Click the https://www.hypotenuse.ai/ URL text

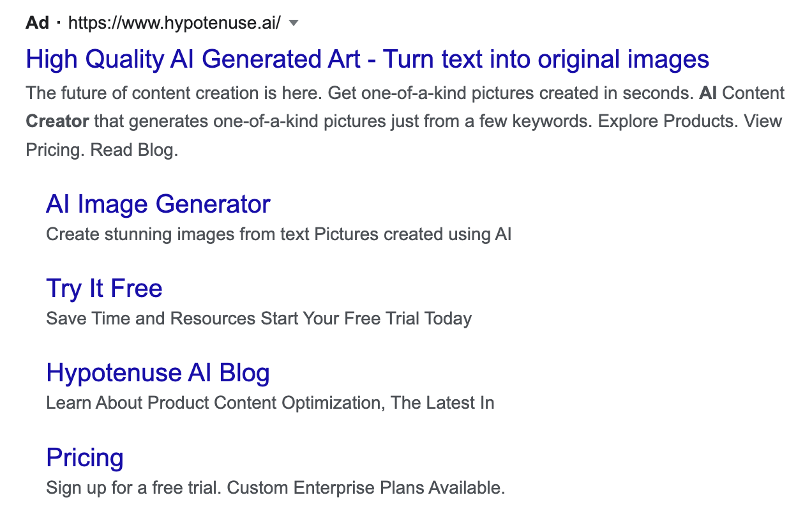click(174, 24)
